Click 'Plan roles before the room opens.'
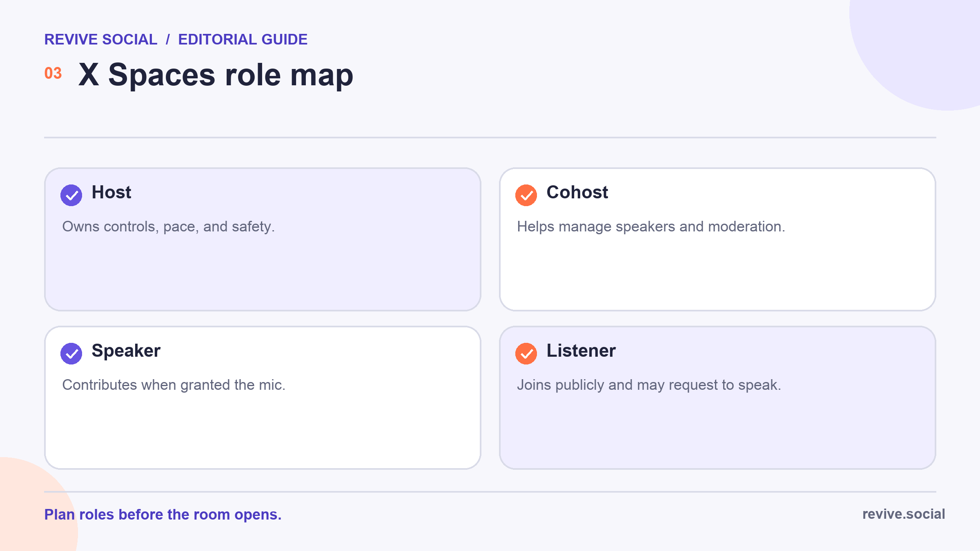 point(163,515)
